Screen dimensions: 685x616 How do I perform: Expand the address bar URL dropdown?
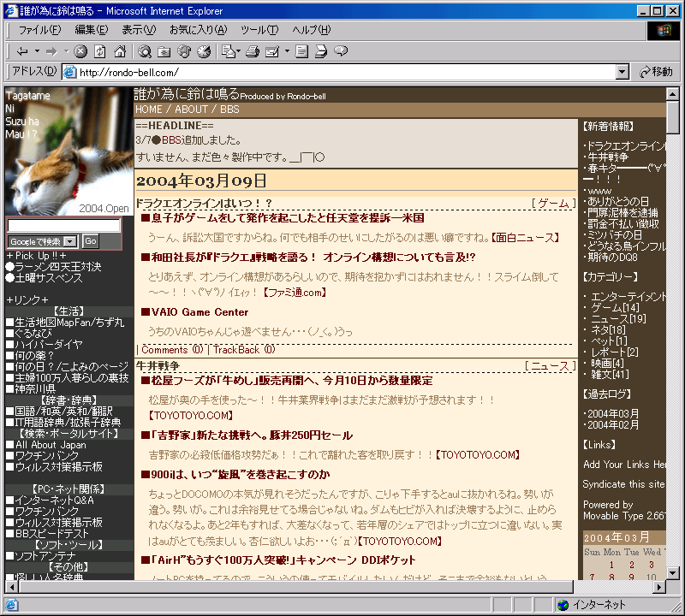(x=622, y=72)
